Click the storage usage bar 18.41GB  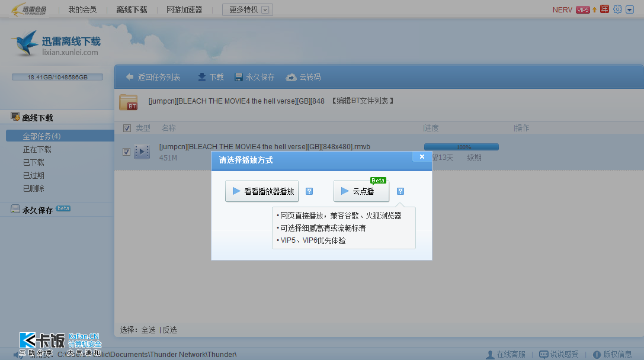57,77
